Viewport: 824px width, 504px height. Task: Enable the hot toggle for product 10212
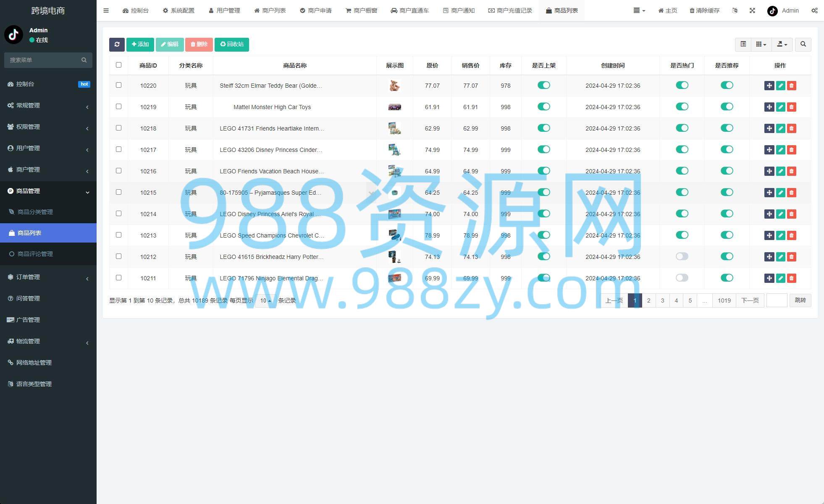click(x=682, y=256)
